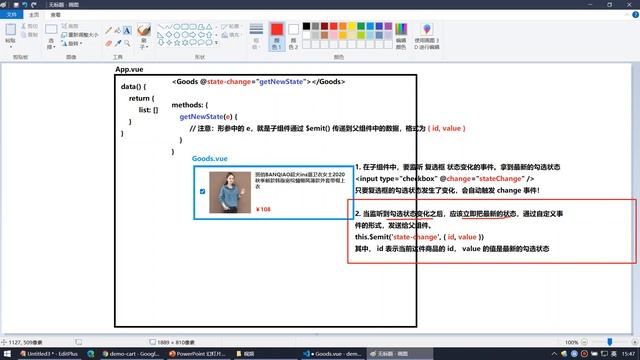The height and width of the screenshot is (360, 640).
Task: Click the App.vue label on canvas
Action: click(129, 69)
